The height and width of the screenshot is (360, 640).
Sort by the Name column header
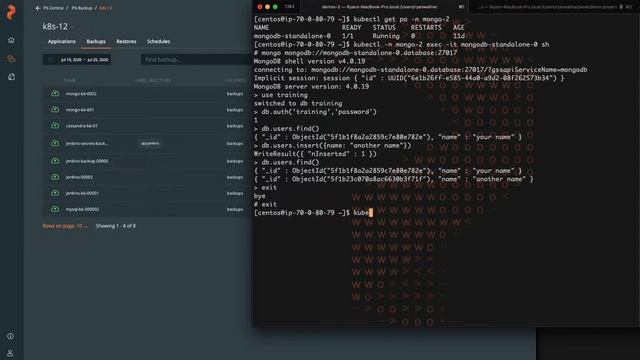(70, 80)
